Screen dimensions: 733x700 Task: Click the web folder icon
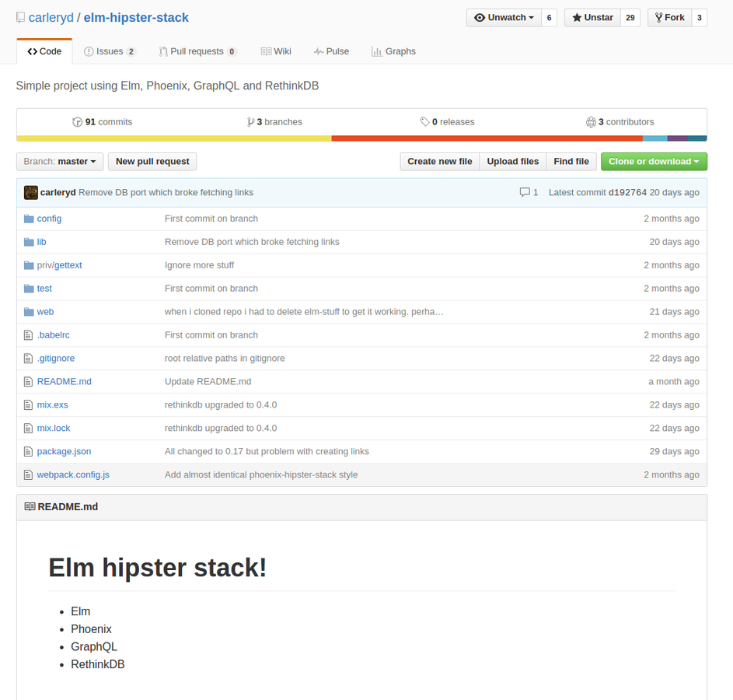pos(29,312)
